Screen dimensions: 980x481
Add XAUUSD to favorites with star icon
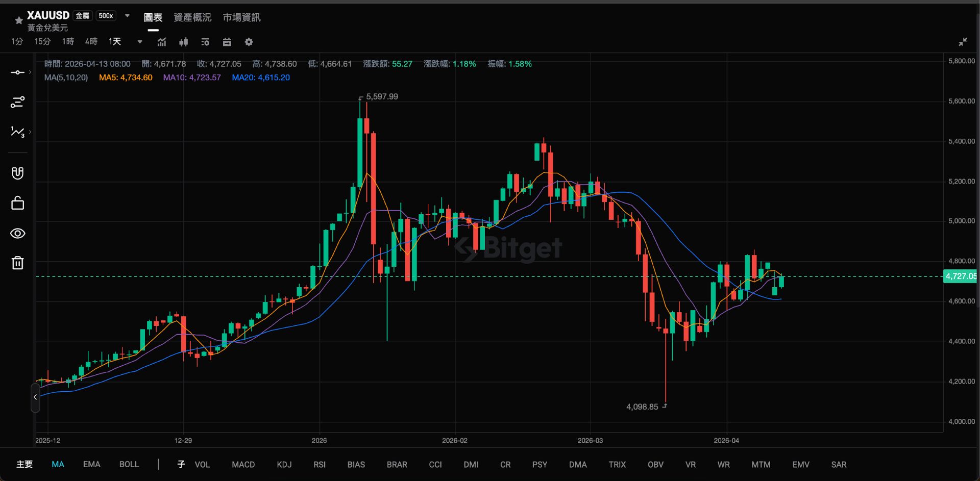point(19,20)
